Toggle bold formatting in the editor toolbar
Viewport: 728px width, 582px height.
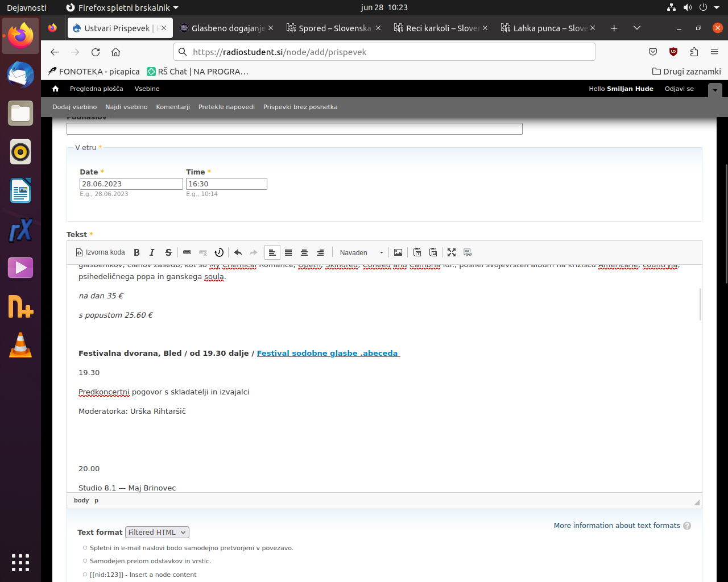pyautogui.click(x=136, y=252)
